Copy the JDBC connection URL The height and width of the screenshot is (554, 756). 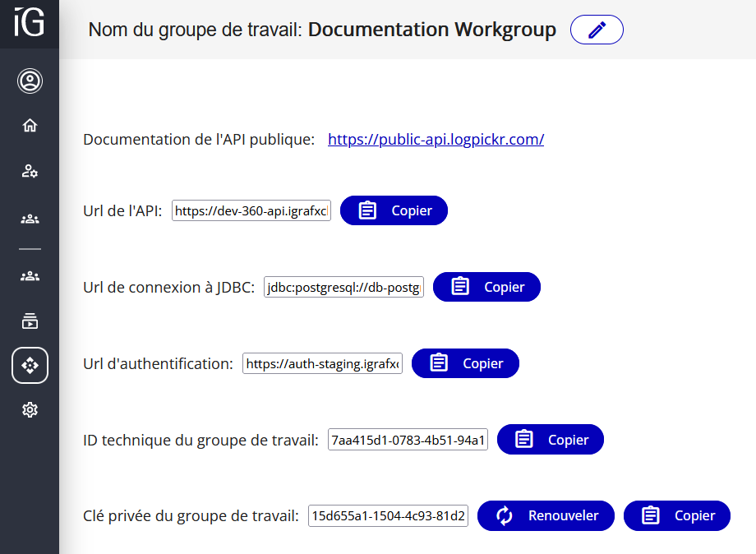click(x=486, y=287)
